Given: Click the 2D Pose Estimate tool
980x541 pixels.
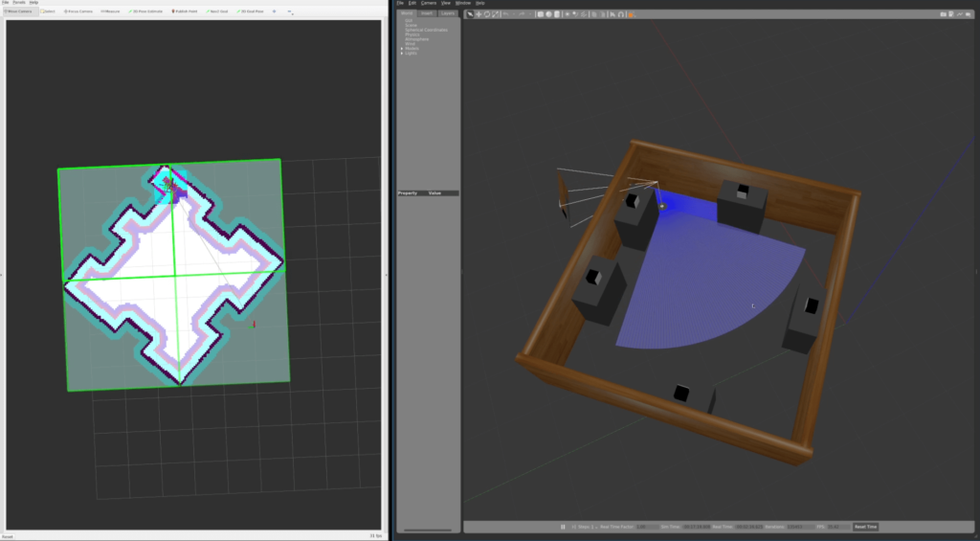Looking at the screenshot, I should click(x=146, y=11).
